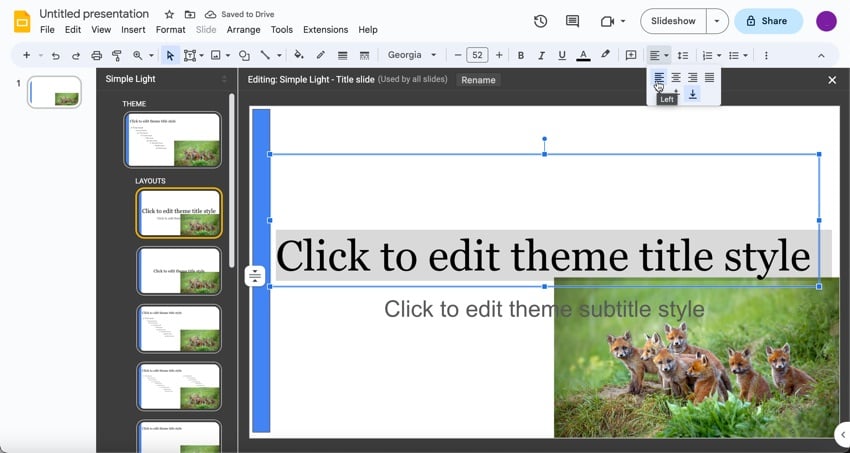Select the Paint format tool
850x453 pixels.
click(117, 56)
